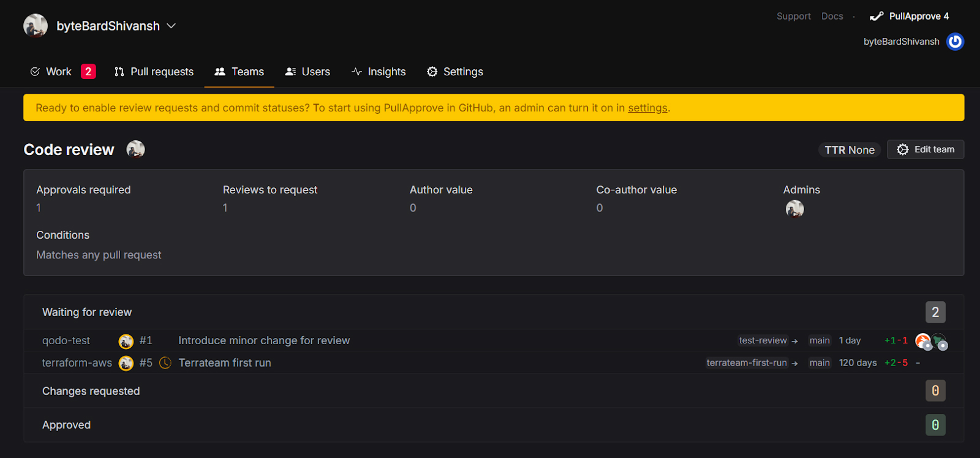
Task: Click the 'Matches any pull request' condition text
Action: 99,255
